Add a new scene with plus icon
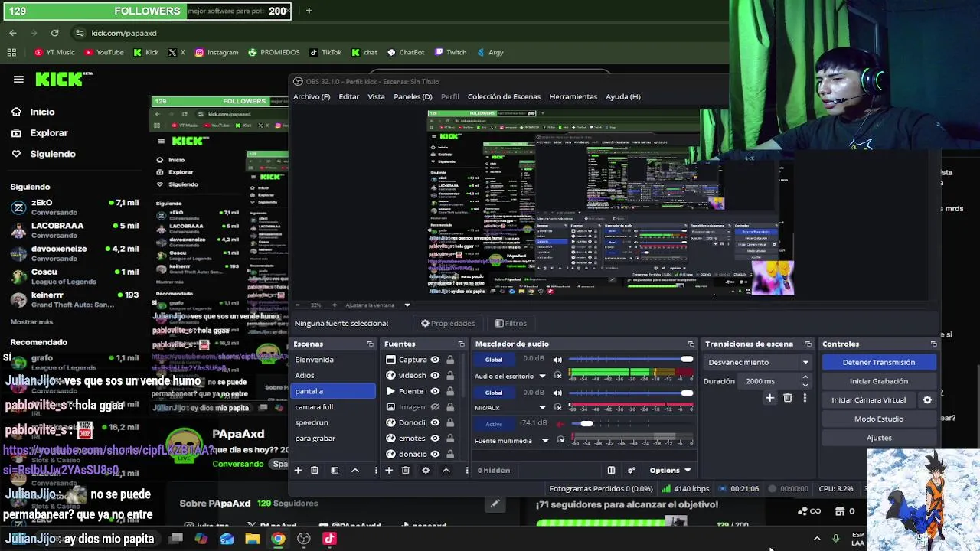 [298, 470]
